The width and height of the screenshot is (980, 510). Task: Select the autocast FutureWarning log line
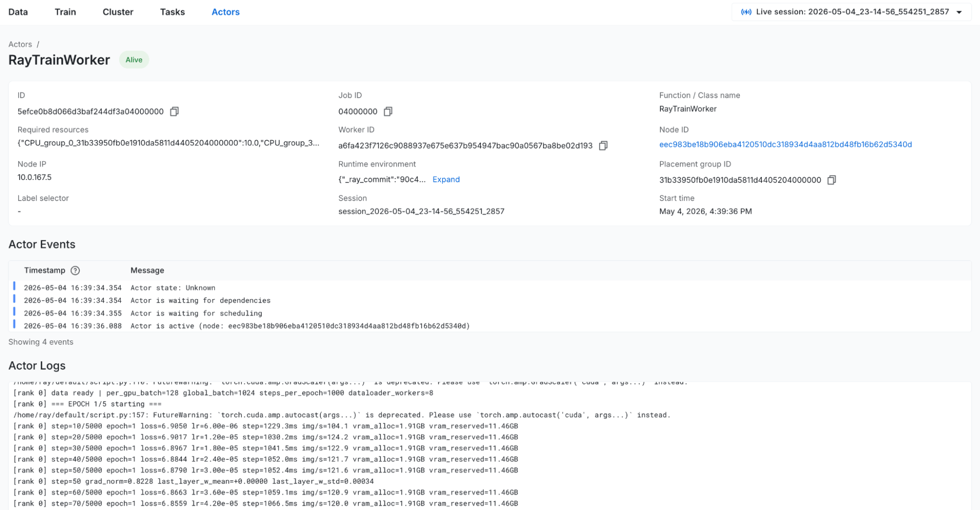342,415
